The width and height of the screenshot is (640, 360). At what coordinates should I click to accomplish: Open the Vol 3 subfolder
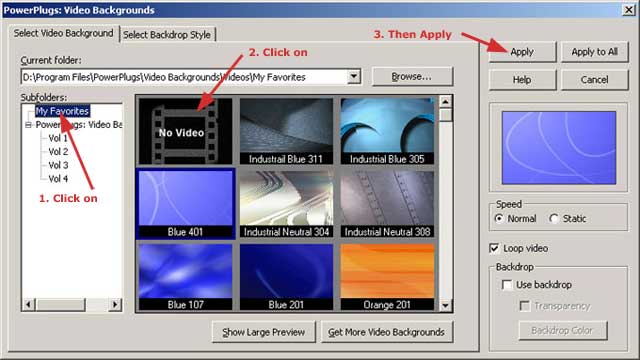click(58, 165)
